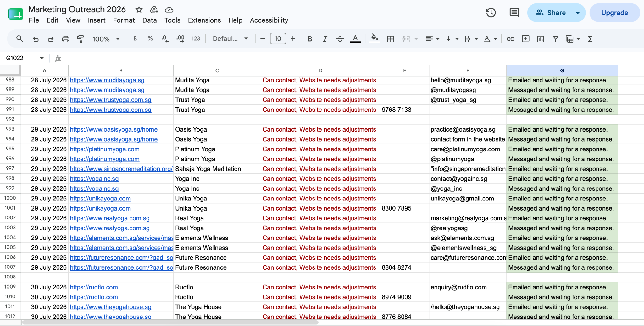Image resolution: width=644 pixels, height=326 pixels.
Task: Undo the last action
Action: pos(36,39)
